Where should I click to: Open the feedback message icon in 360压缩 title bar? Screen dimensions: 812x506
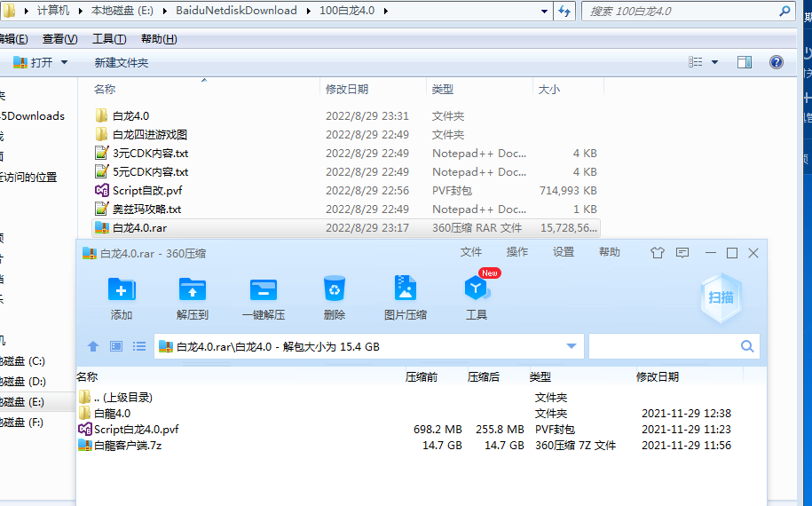[682, 253]
